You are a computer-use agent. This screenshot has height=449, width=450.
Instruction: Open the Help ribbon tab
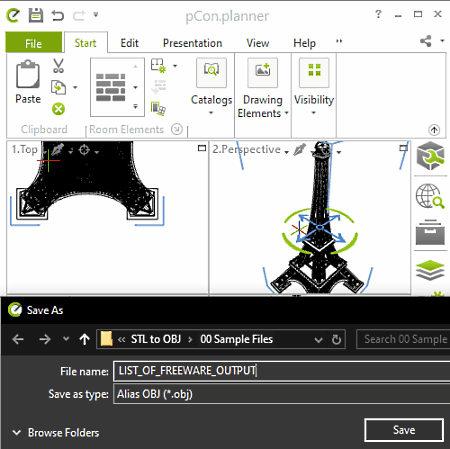pos(304,43)
